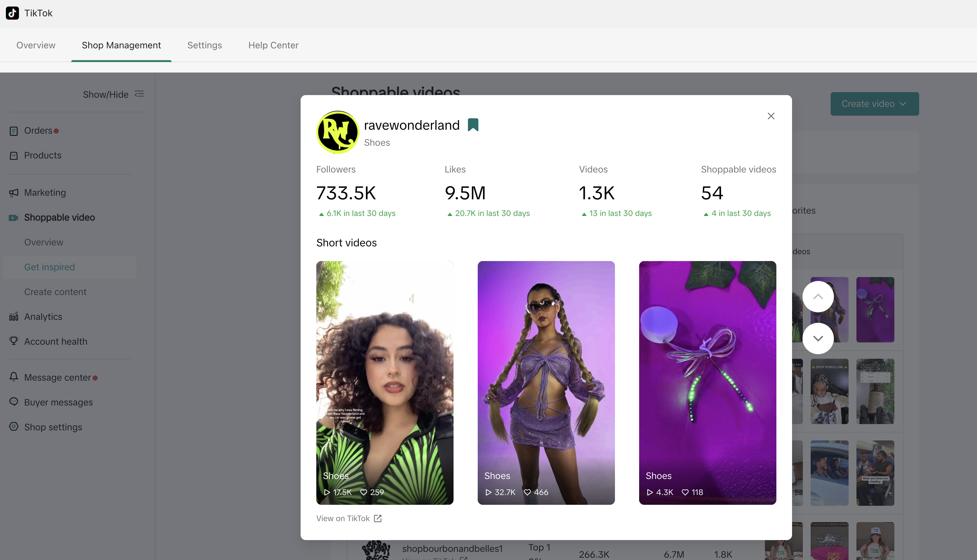Screen dimensions: 977x560
Task: Open Buyer messages chat item
Action: pos(58,402)
